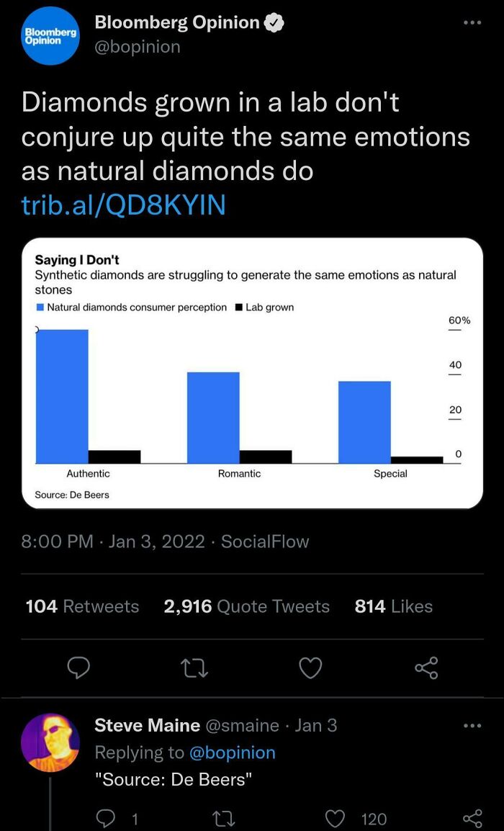Reply to Steve Maine's comment
Image resolution: width=504 pixels, height=831 pixels.
pos(105,818)
